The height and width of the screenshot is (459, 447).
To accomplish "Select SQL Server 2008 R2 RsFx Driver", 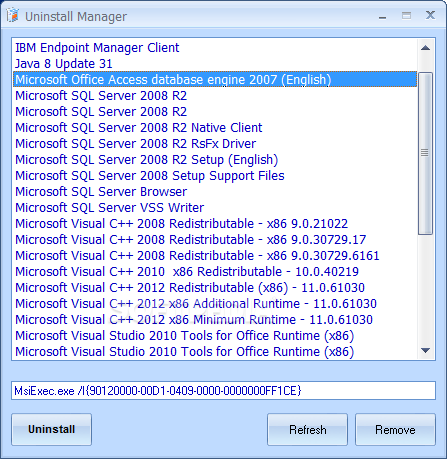I will [x=215, y=144].
